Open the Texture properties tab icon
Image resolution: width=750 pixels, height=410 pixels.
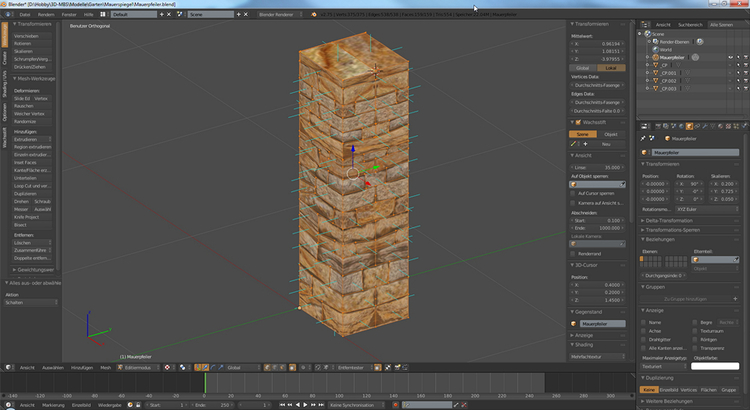pyautogui.click(x=728, y=126)
